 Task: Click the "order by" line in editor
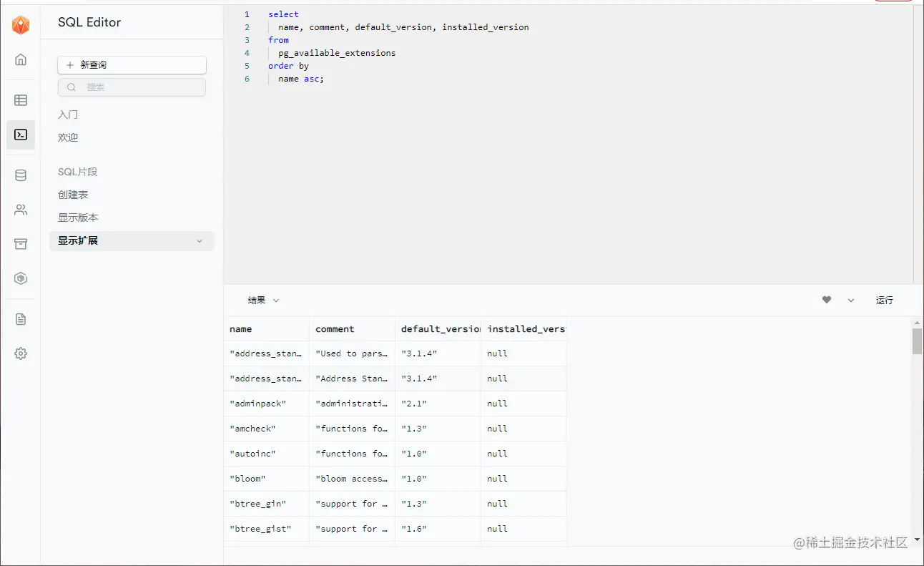288,66
